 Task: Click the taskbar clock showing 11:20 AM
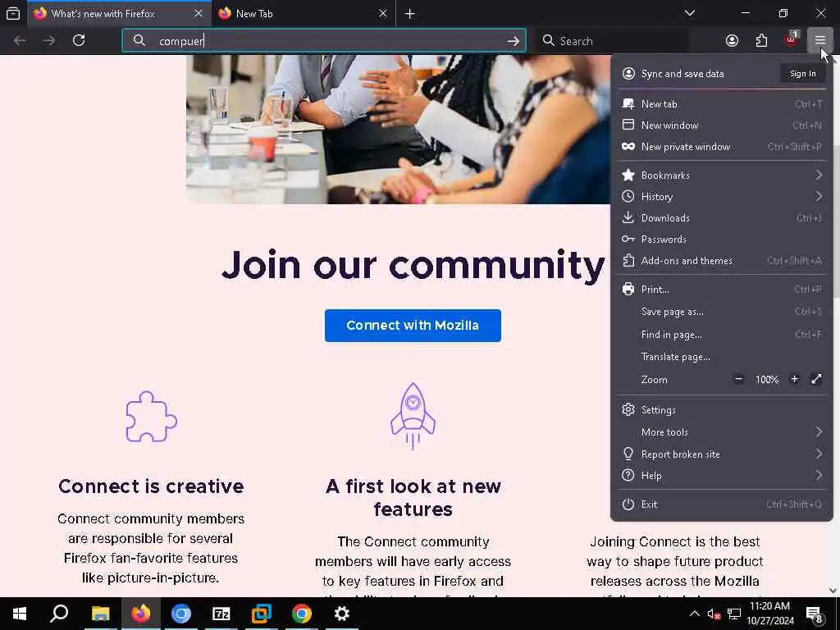pyautogui.click(x=769, y=614)
